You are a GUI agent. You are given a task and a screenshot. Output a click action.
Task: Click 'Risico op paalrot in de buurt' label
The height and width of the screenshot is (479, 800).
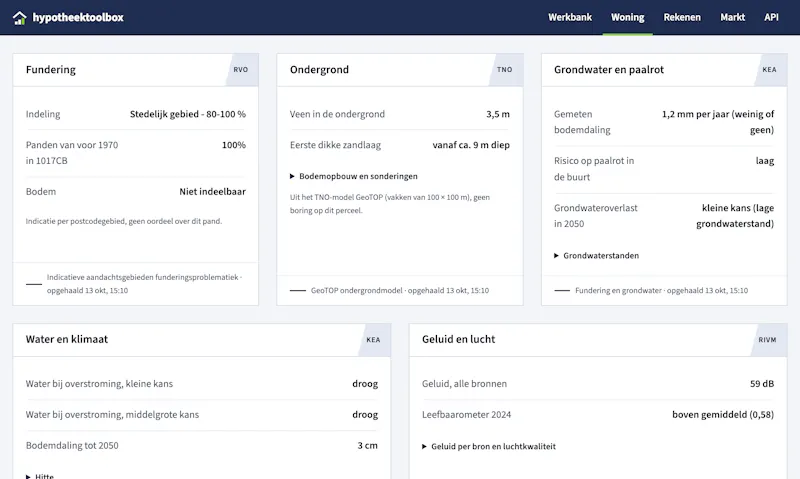pos(594,169)
